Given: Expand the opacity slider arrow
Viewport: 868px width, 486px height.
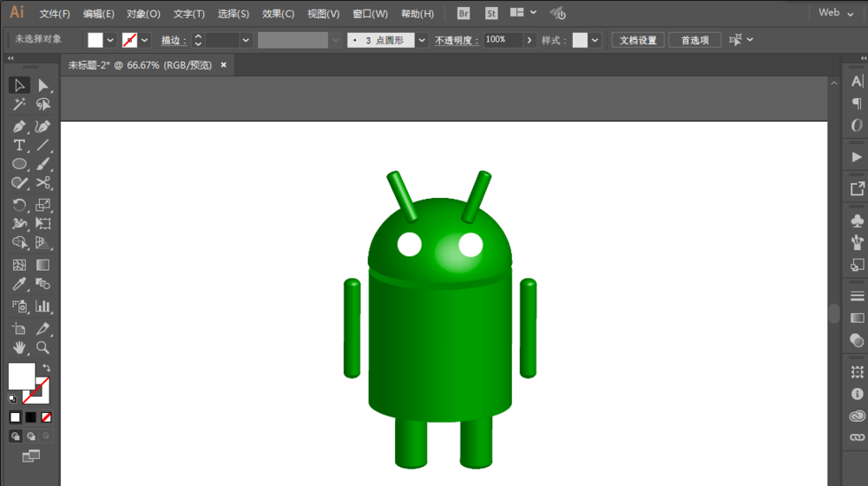Looking at the screenshot, I should 529,40.
